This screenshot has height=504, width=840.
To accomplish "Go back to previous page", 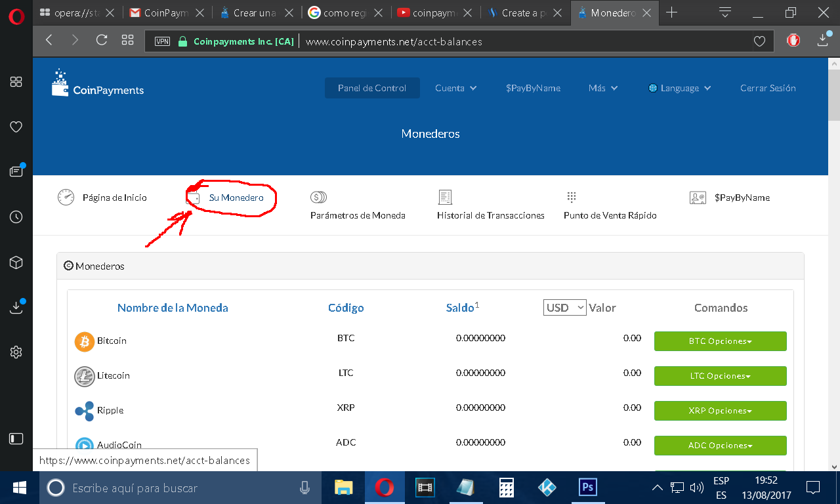I will pos(49,40).
